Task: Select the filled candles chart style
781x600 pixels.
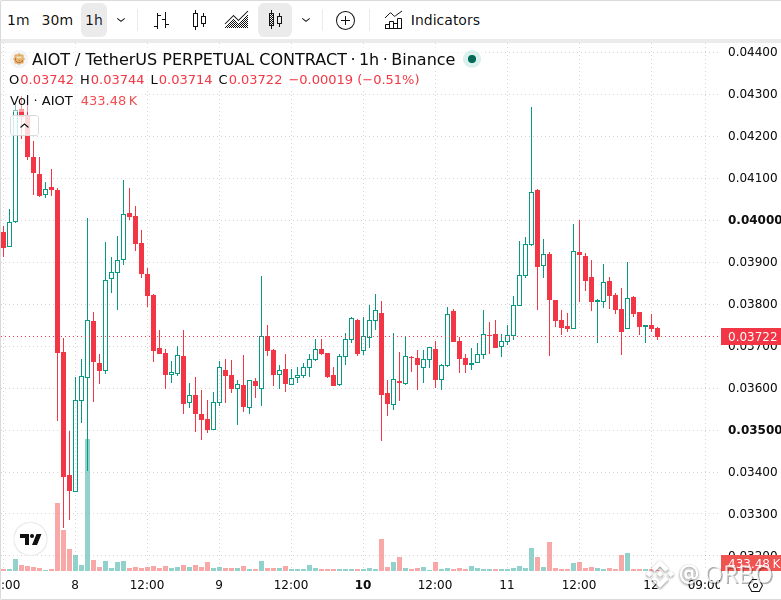Action: pyautogui.click(x=275, y=20)
